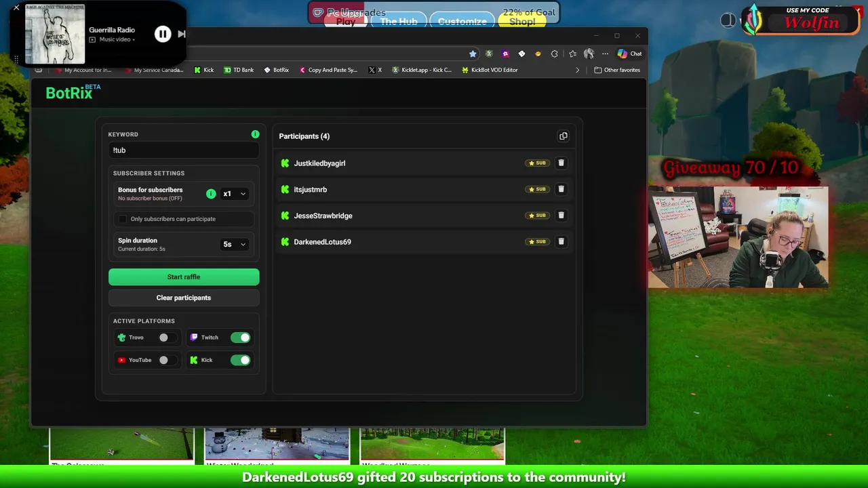Screen dimensions: 868x488
Task: Open the My Service Canada bookmark
Action: pos(153,70)
